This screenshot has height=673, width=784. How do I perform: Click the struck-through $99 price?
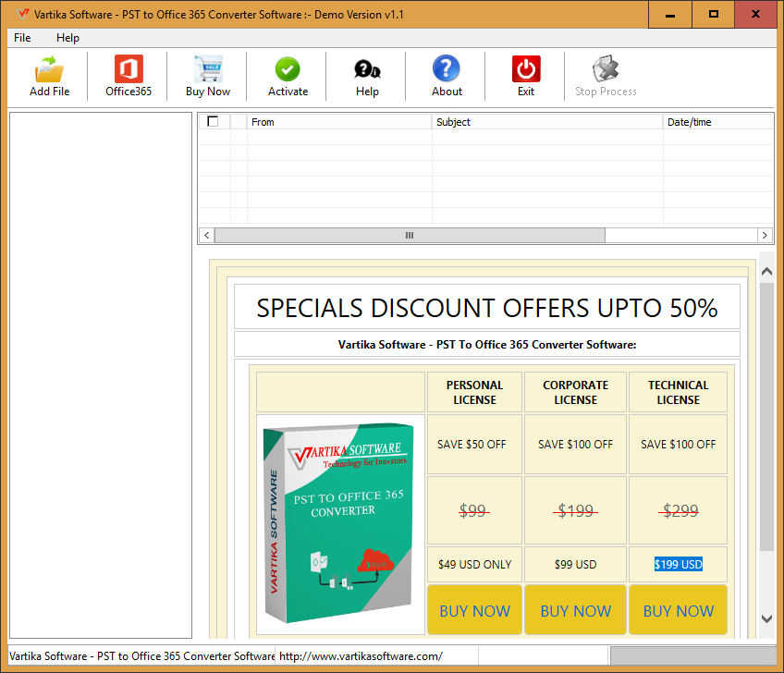473,510
